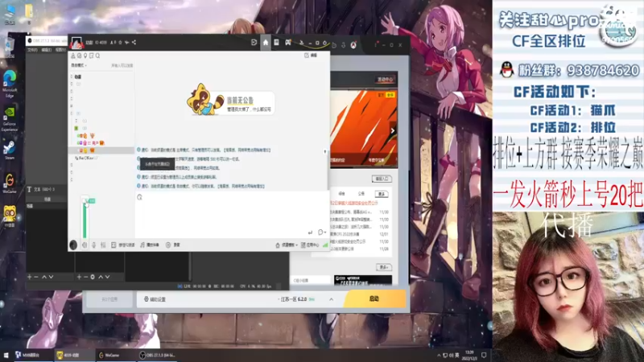Mute the microphone in YY bottom bar
Image resolution: width=644 pixels, height=362 pixels.
pyautogui.click(x=93, y=245)
